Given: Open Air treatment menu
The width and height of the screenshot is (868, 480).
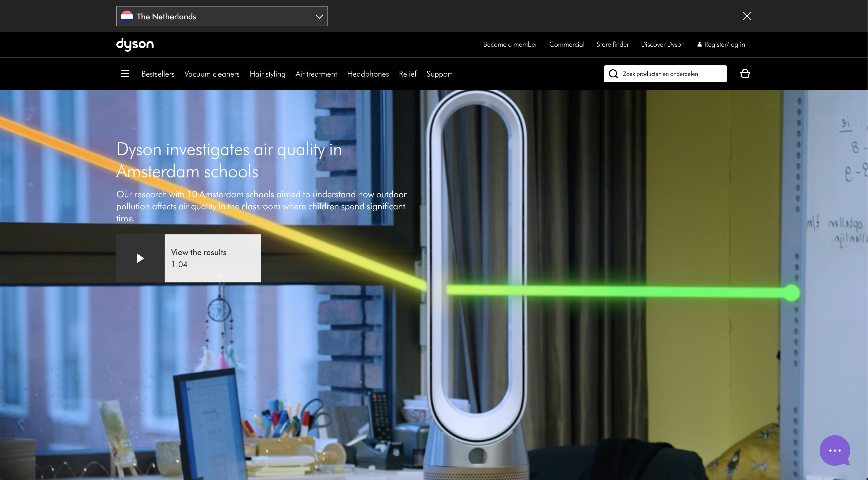Looking at the screenshot, I should click(x=316, y=74).
